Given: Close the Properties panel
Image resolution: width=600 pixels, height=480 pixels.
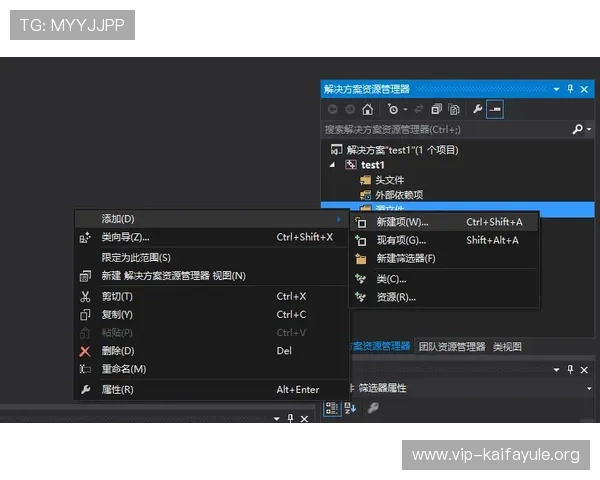Looking at the screenshot, I should click(584, 370).
